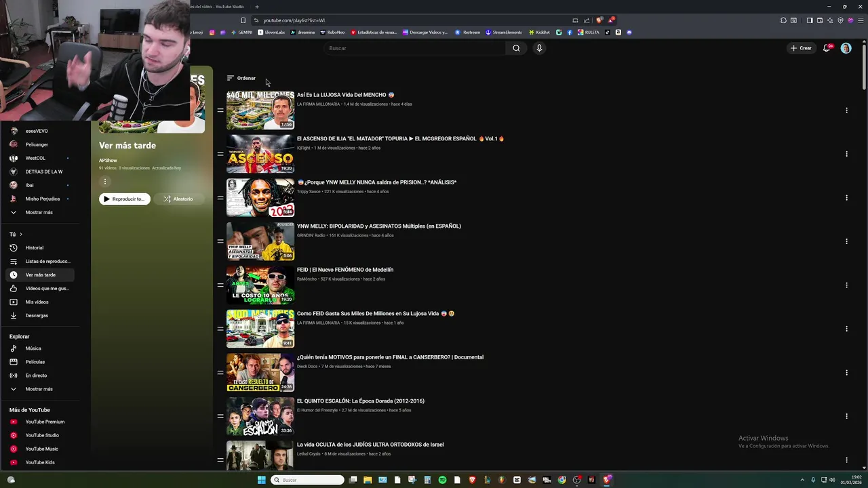Open the Dieck Docs channel link

point(307,367)
